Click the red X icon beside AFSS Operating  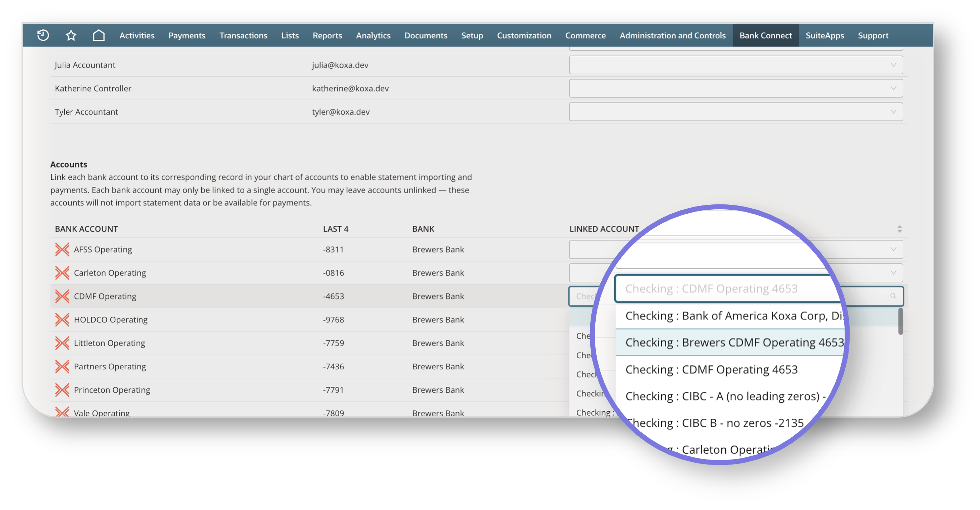[62, 249]
